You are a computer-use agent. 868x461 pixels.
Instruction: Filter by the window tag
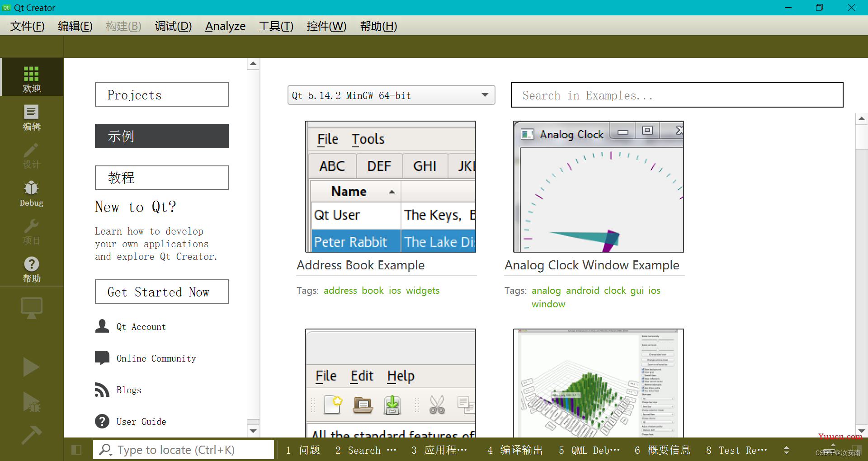coord(548,304)
